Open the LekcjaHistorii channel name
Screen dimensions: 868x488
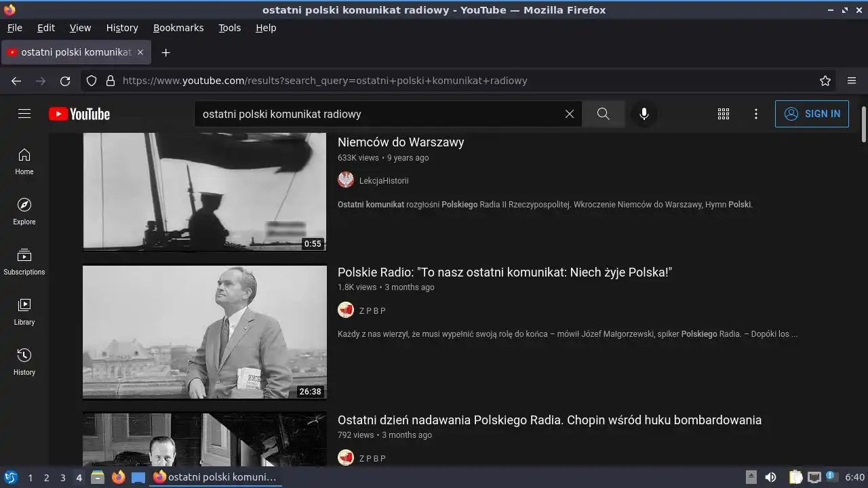click(384, 181)
